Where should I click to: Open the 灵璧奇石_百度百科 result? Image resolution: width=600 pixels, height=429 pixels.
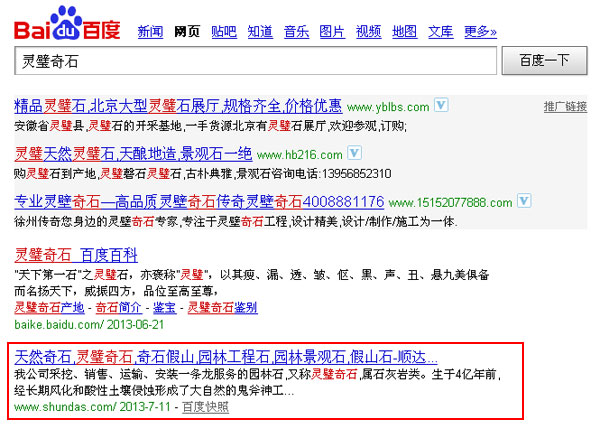(76, 255)
